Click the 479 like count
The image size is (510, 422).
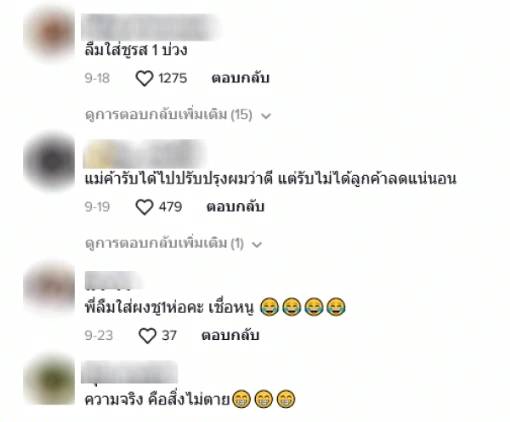click(x=170, y=207)
